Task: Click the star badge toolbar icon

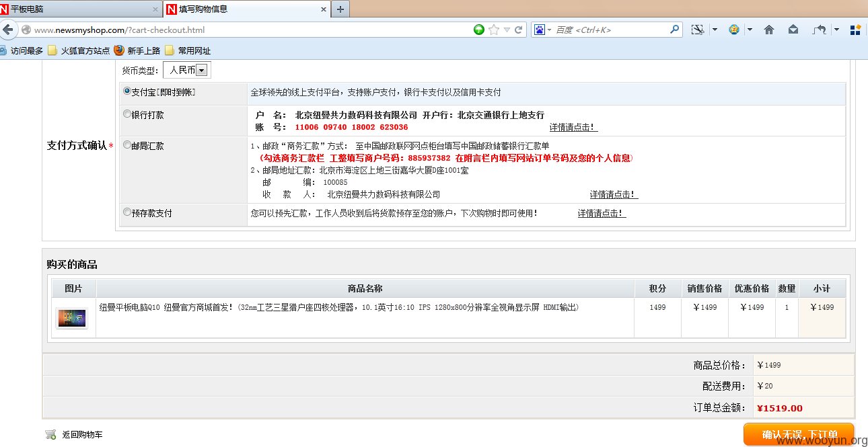Action: 734,30
